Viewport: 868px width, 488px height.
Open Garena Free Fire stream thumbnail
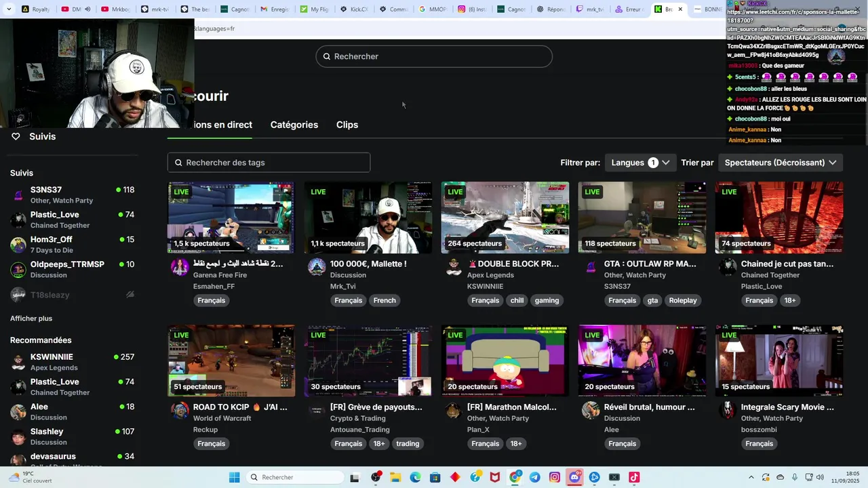click(x=231, y=218)
